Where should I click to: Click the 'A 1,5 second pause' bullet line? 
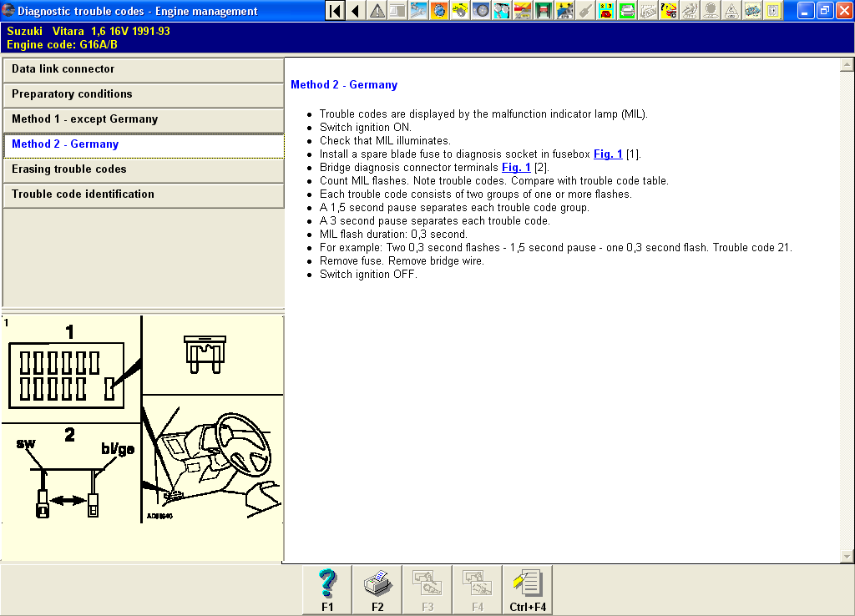click(454, 208)
